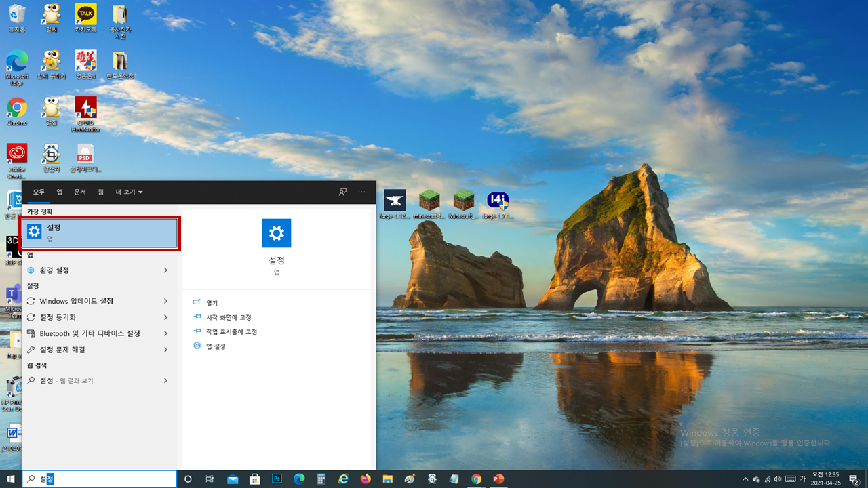Open PowerPoint on taskbar
This screenshot has height=488, width=868.
(498, 479)
